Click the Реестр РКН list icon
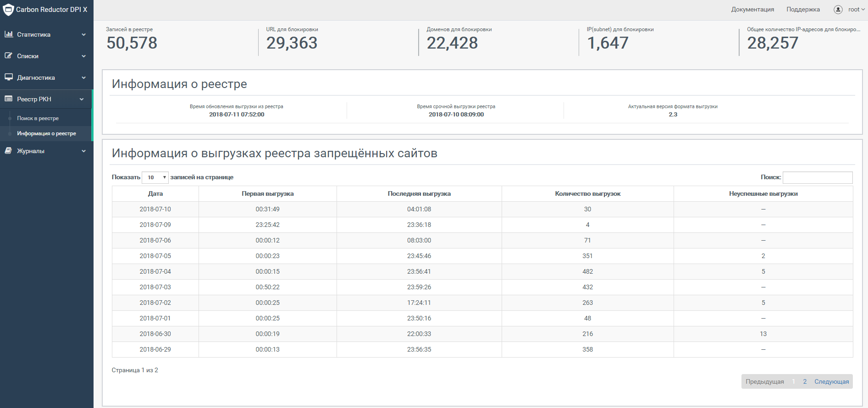The height and width of the screenshot is (408, 868). [8, 99]
